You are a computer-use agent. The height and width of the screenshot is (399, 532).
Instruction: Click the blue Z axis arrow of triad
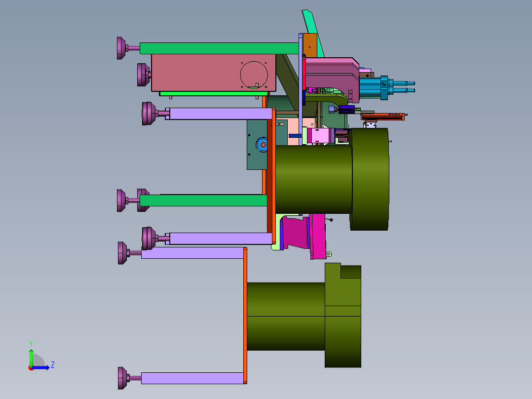point(41,367)
